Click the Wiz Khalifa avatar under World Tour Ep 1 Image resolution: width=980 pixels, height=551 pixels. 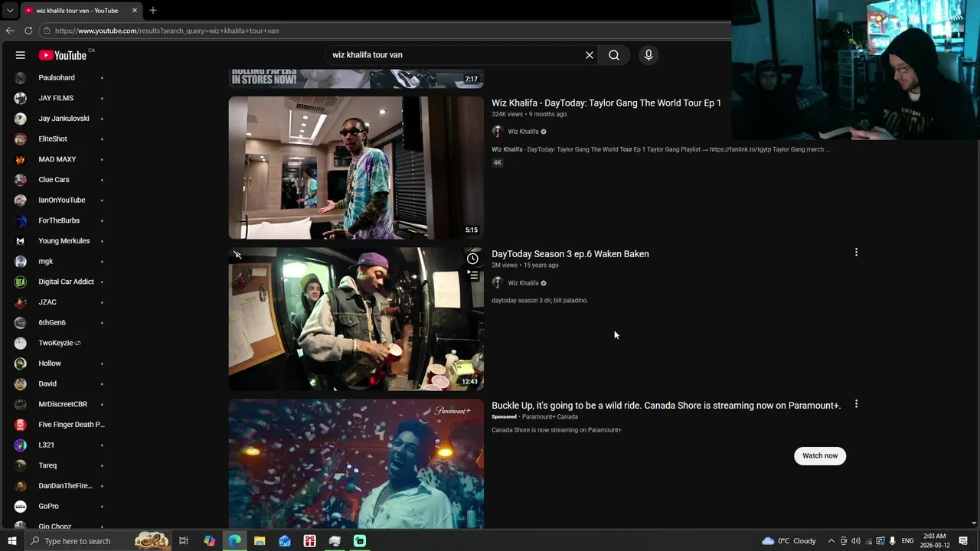coord(497,132)
